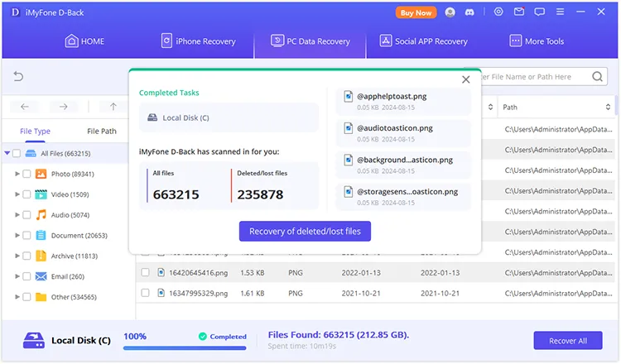
Task: Open Social APP Recovery tab
Action: [x=423, y=41]
